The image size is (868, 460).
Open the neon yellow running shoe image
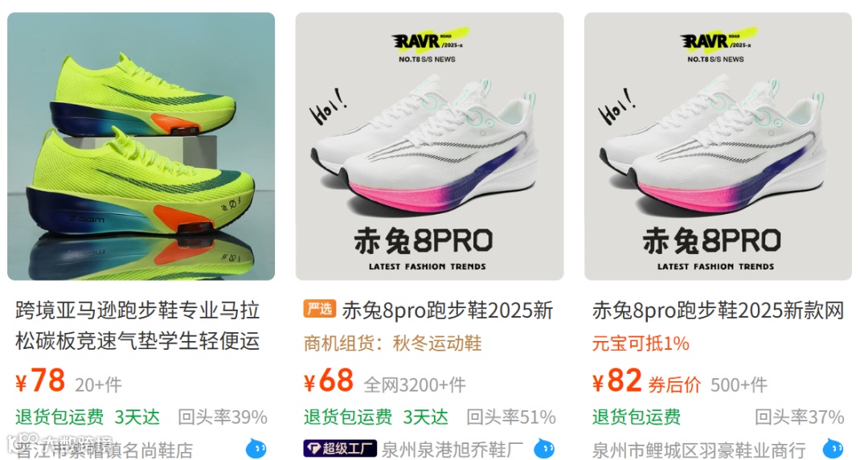141,146
